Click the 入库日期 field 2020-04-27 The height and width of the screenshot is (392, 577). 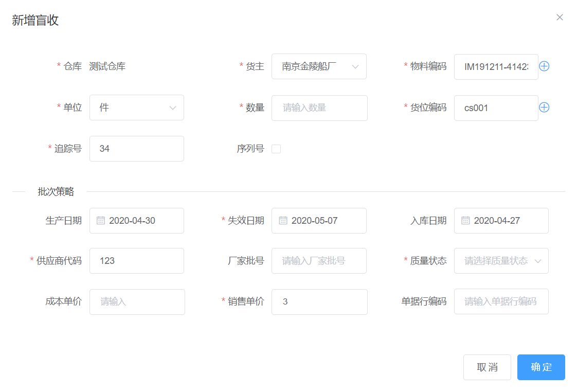point(501,221)
